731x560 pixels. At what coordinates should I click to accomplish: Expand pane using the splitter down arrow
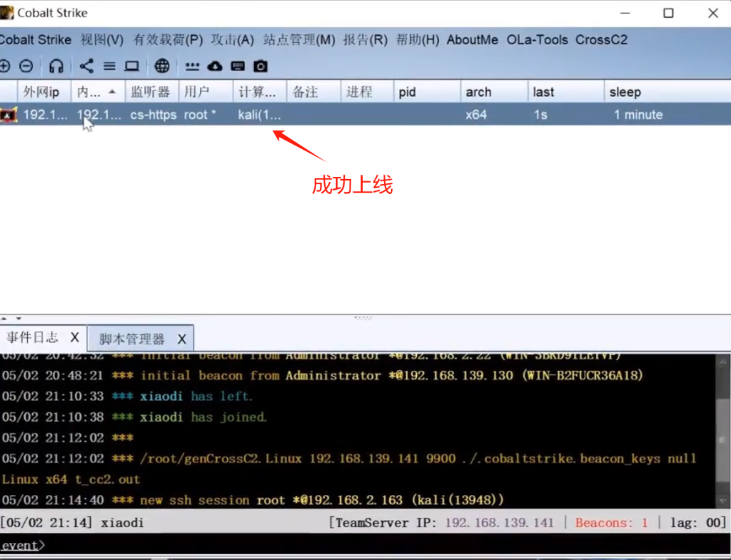pos(19,319)
